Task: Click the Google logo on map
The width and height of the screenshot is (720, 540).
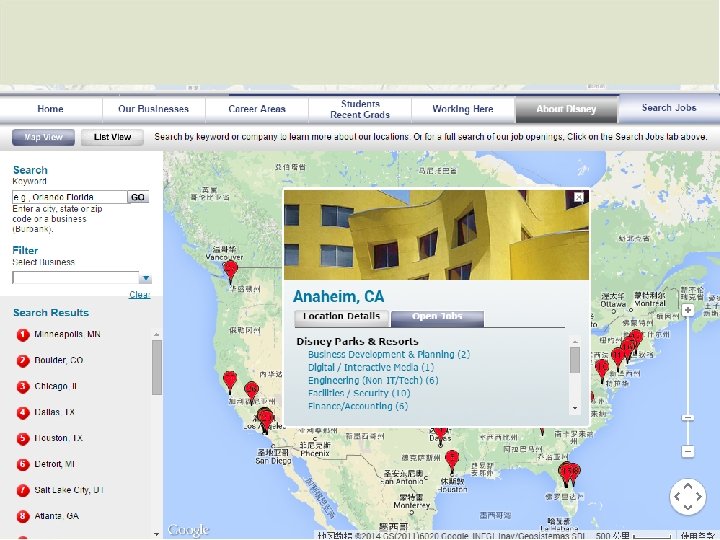Action: [x=188, y=530]
